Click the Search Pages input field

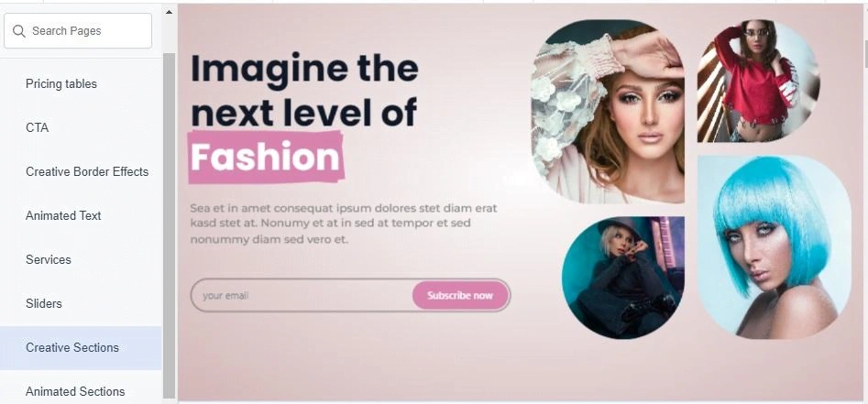coord(78,31)
